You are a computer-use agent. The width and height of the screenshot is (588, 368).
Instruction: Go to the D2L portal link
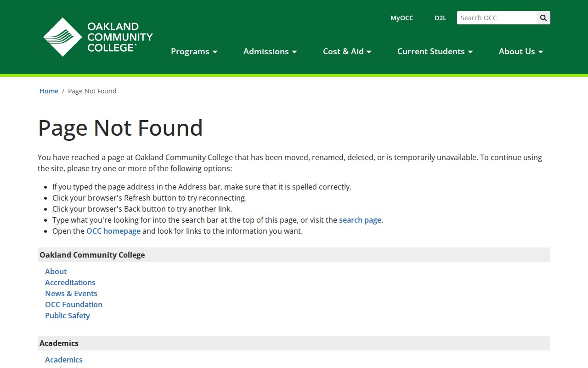point(440,18)
